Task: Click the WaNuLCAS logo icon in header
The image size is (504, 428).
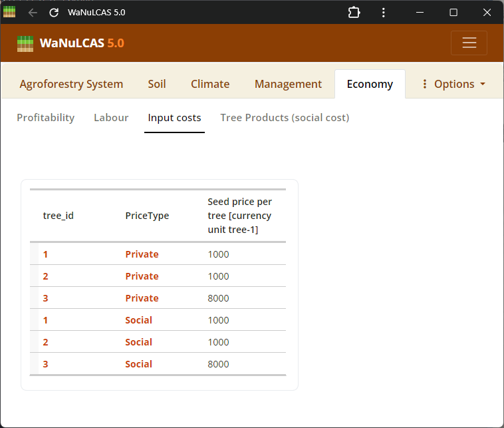Action: click(x=25, y=43)
